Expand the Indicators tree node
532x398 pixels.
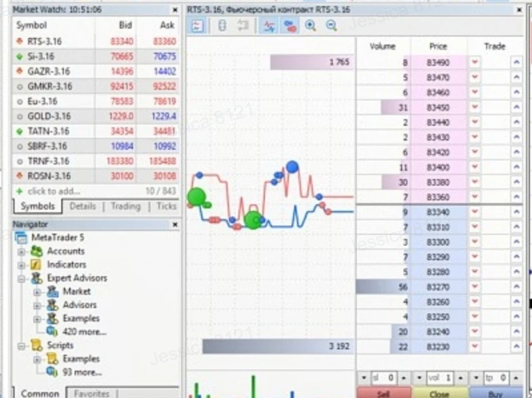pos(21,265)
